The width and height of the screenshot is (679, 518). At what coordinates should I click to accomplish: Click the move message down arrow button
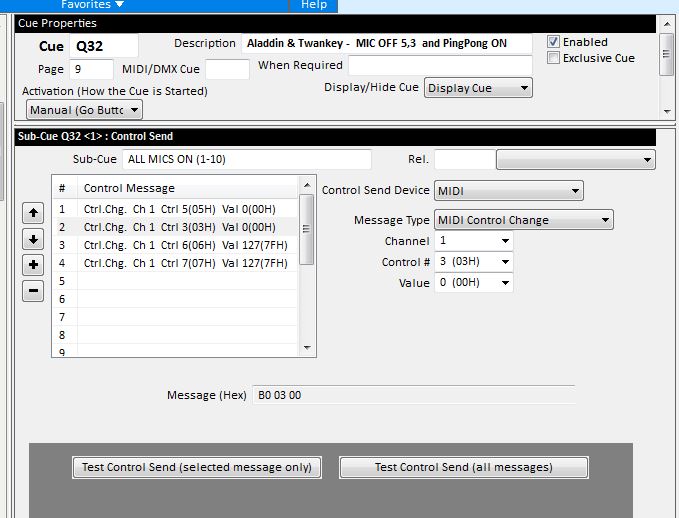click(33, 239)
